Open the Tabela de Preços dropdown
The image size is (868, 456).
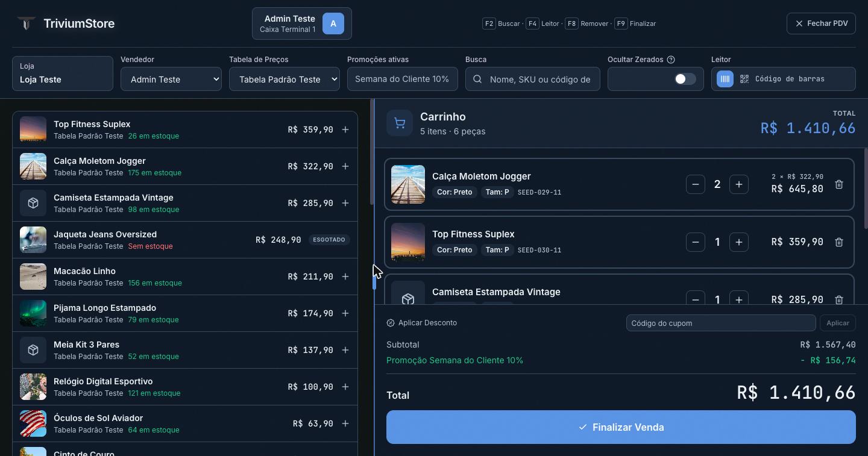point(285,79)
